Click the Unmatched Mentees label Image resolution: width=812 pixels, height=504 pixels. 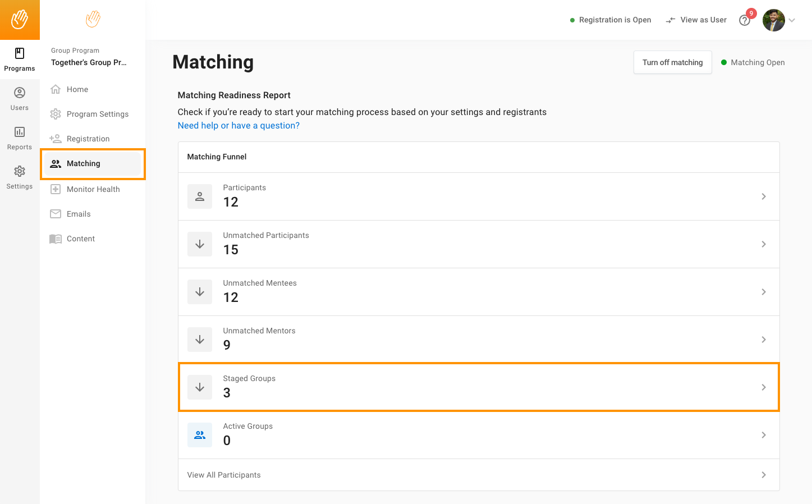260,283
